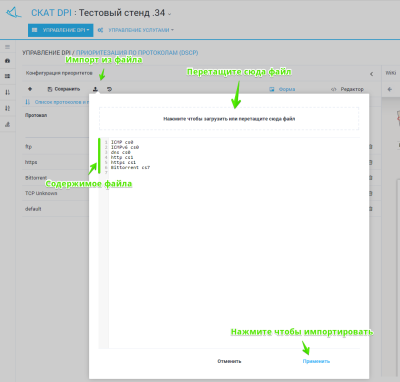
Task: Select the https protocol row
Action: tap(55, 162)
